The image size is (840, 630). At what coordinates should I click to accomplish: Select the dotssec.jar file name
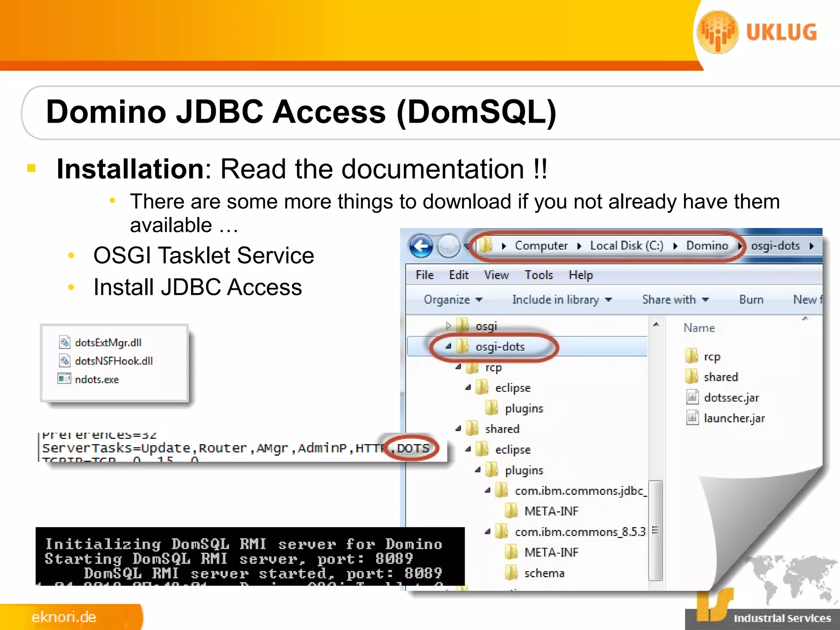pos(731,397)
